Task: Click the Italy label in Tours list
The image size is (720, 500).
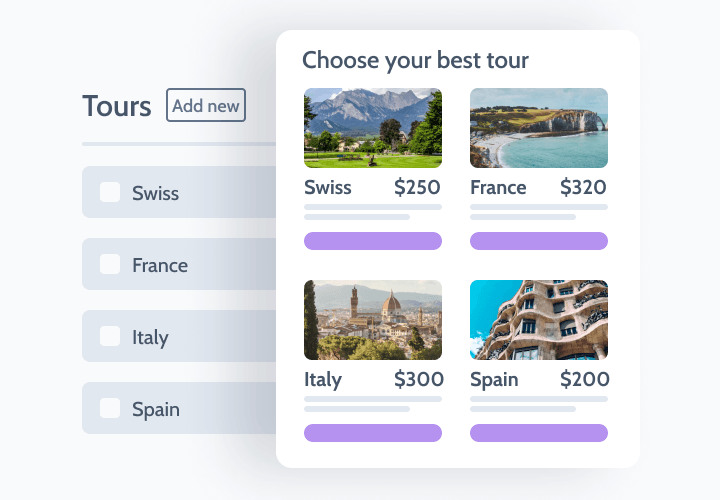Action: click(x=150, y=337)
